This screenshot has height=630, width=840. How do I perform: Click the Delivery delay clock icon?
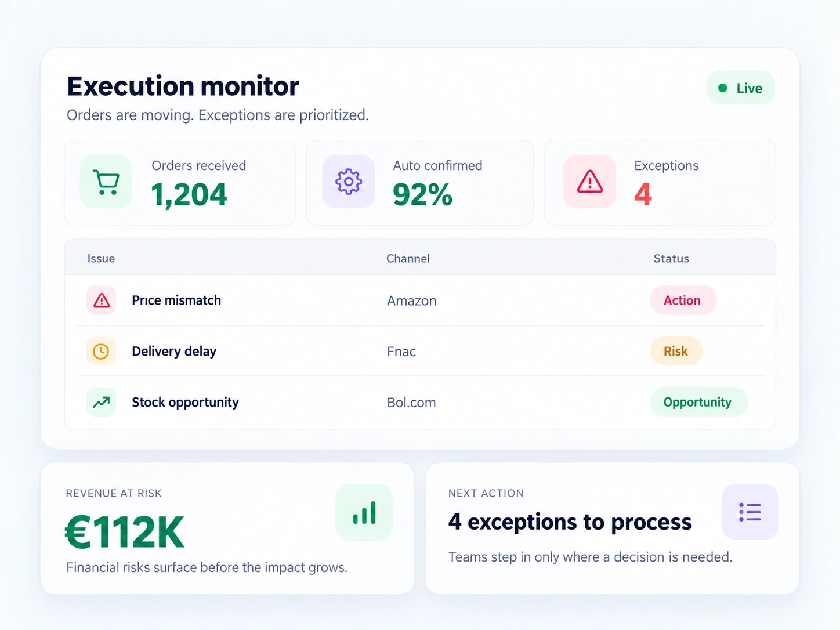102,352
